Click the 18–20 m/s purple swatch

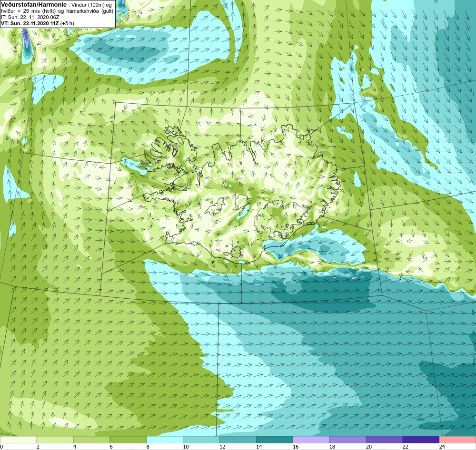tap(347, 440)
